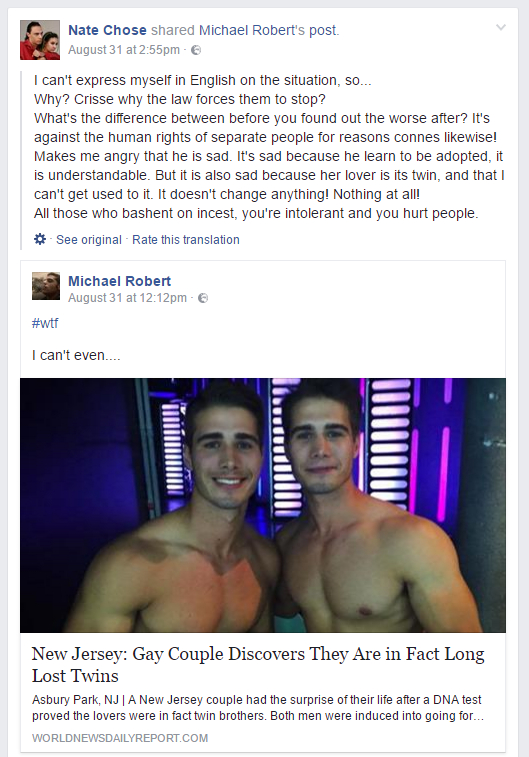Click Rate this translation link
The width and height of the screenshot is (529, 757).
click(186, 239)
